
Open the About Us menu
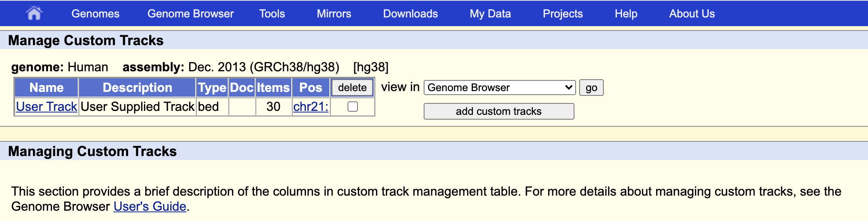tap(691, 13)
